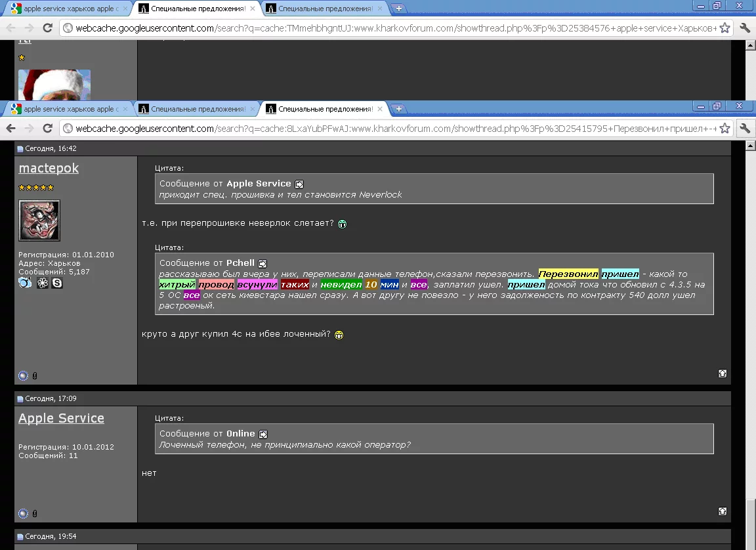Click post icon next to Сегодня, 19:54
This screenshot has width=756, height=550.
[x=20, y=537]
